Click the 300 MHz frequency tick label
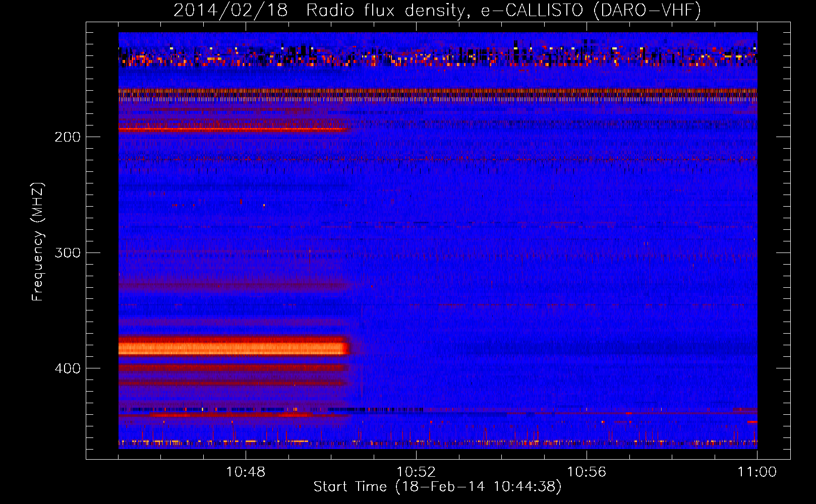816x504 pixels. pos(68,253)
